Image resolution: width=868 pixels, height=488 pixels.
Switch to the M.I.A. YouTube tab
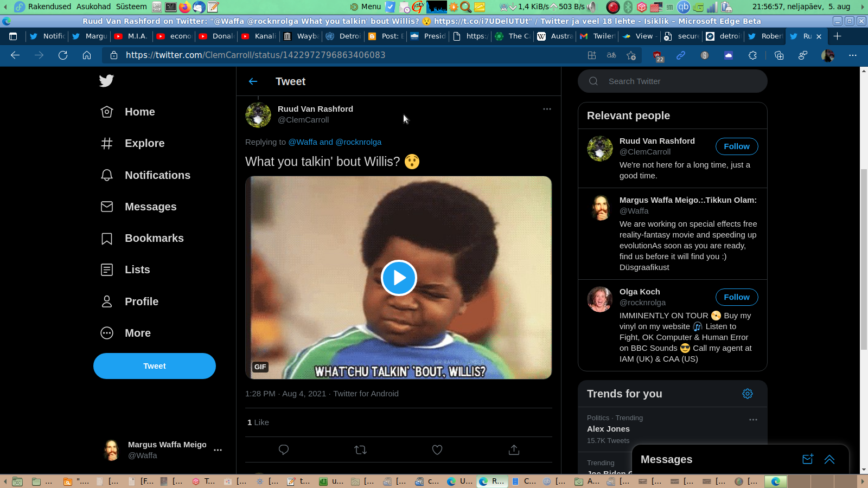(132, 36)
